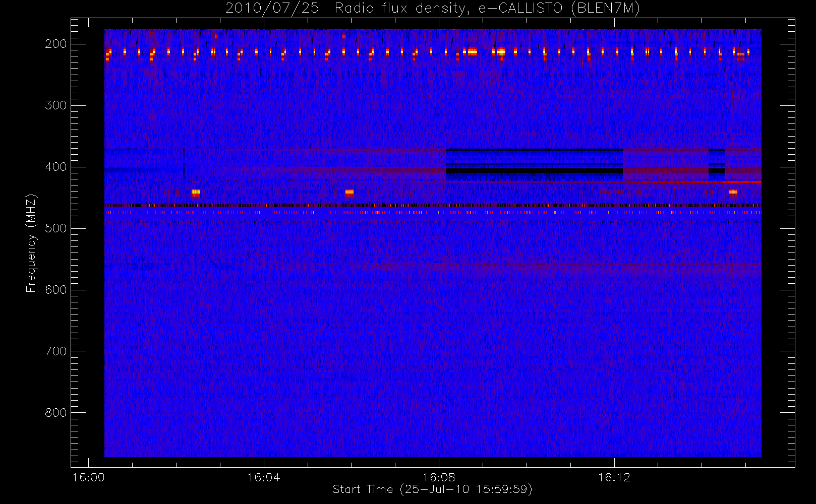816x504 pixels.
Task: Click the 'Start Time (25-Jul-10 15:59:59)' label
Action: (x=432, y=489)
